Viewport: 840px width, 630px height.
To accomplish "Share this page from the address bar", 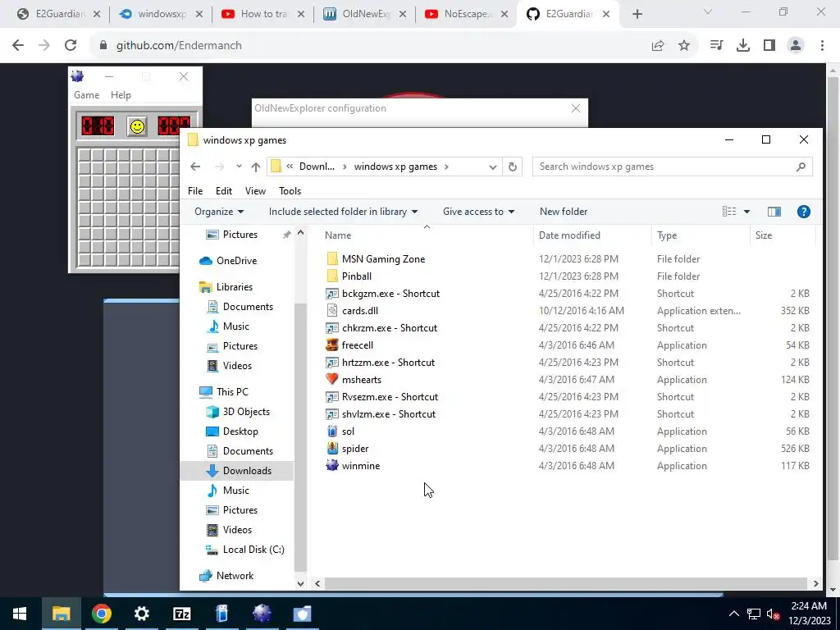I will [x=658, y=46].
